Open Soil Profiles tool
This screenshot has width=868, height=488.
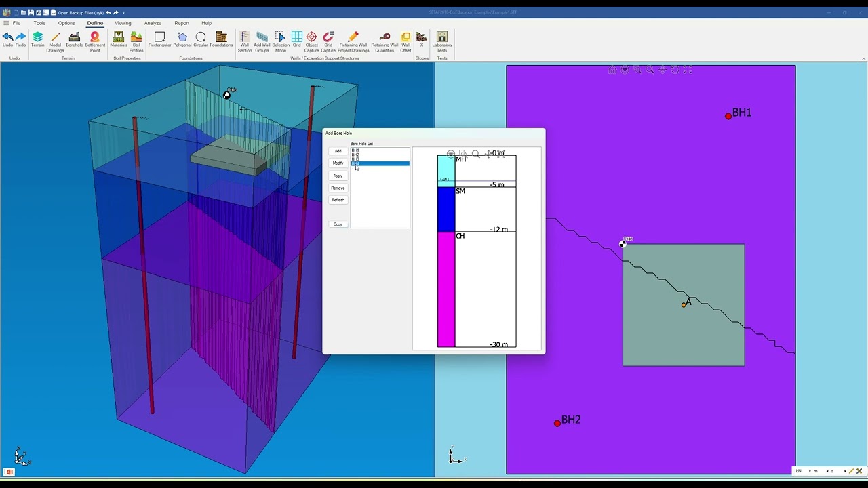[x=136, y=42]
